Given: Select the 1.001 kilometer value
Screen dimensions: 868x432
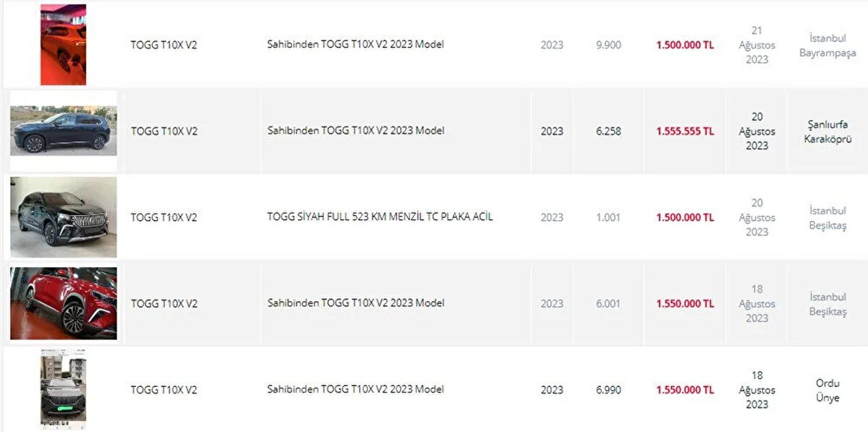Looking at the screenshot, I should 608,217.
